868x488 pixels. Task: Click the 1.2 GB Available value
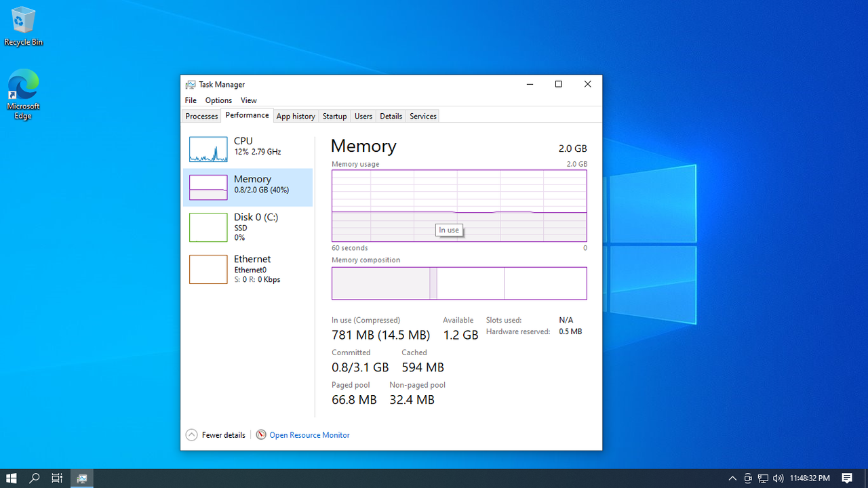[x=460, y=335]
